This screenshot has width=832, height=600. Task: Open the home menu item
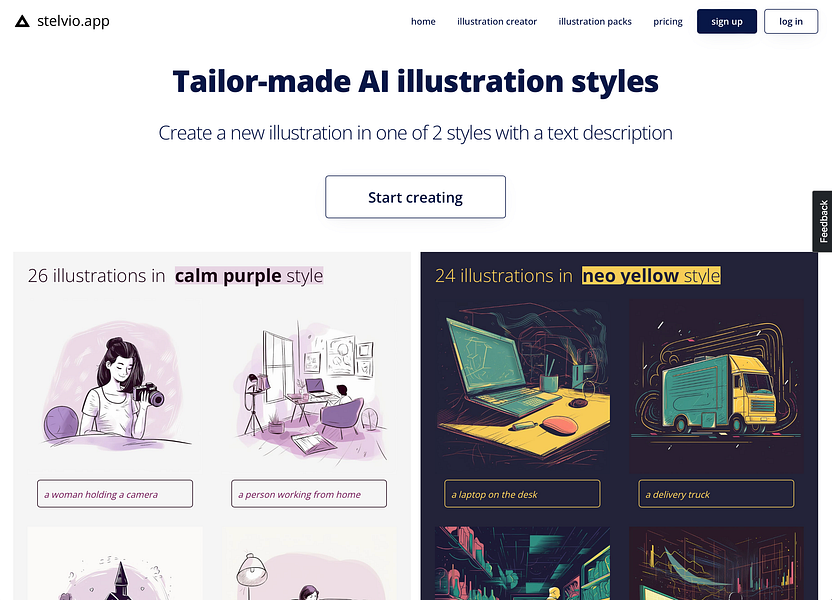click(423, 22)
